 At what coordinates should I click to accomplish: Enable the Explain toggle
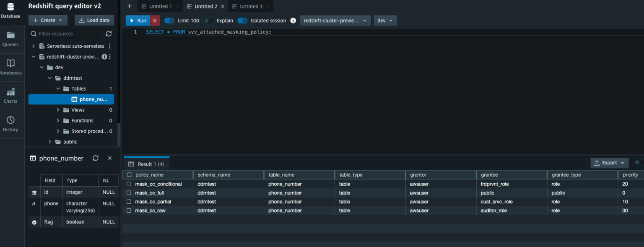click(x=208, y=20)
